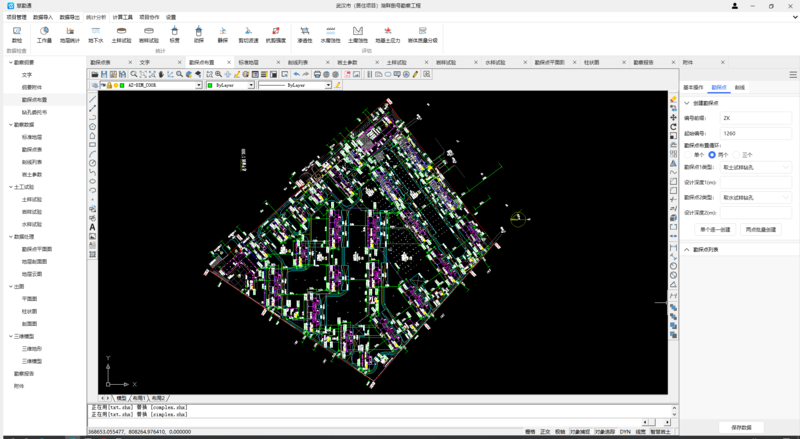Image resolution: width=800 pixels, height=439 pixels.
Task: Click the print icon in CAD toolbar
Action: [x=317, y=75]
